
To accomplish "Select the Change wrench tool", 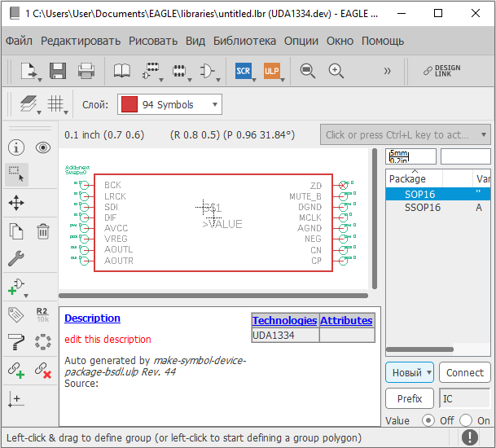I will (16, 258).
